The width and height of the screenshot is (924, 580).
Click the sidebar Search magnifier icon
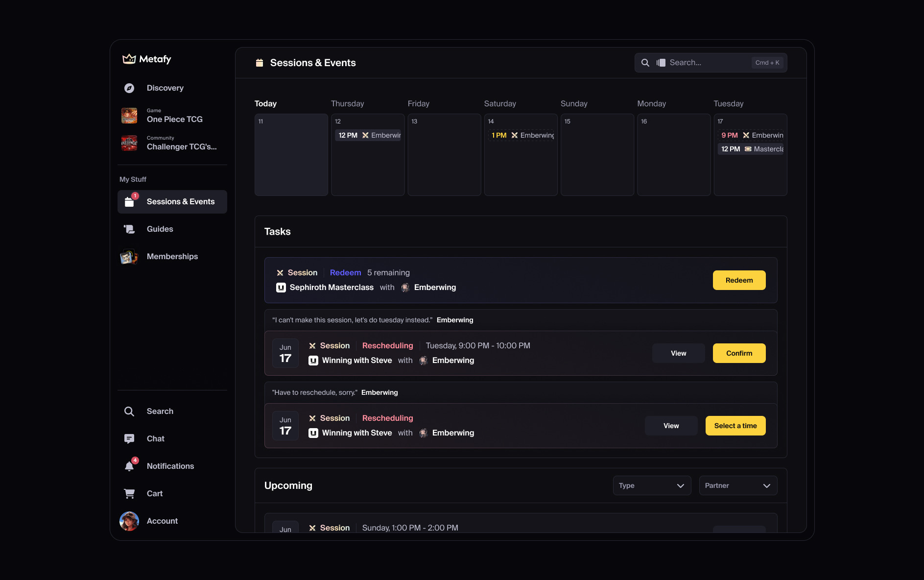click(x=129, y=411)
